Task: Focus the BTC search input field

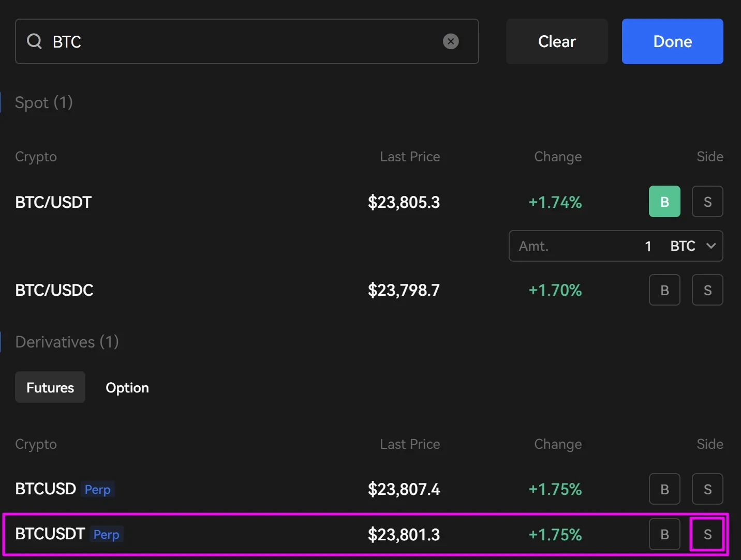Action: [x=243, y=41]
